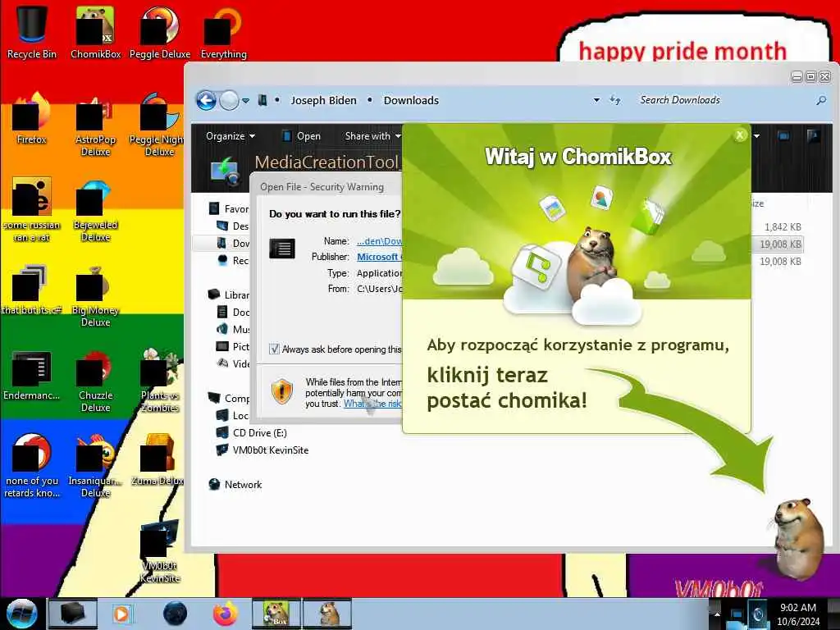Open the Bejeweled Deluxe desktop shortcut
Image resolution: width=840 pixels, height=630 pixels.
click(95, 210)
